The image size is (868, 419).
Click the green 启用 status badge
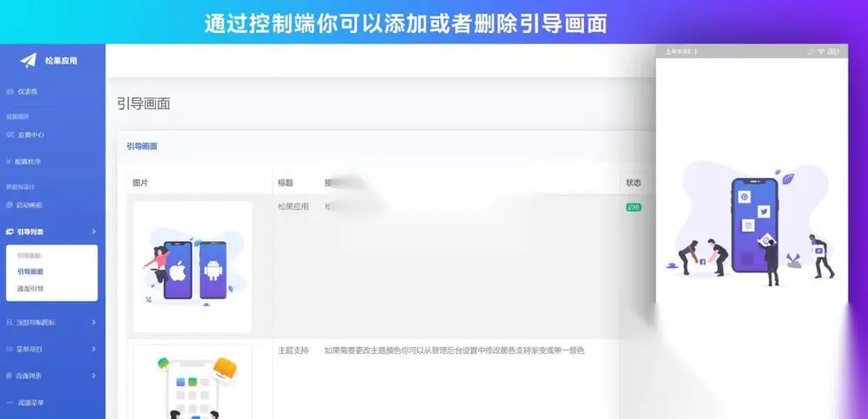(634, 207)
